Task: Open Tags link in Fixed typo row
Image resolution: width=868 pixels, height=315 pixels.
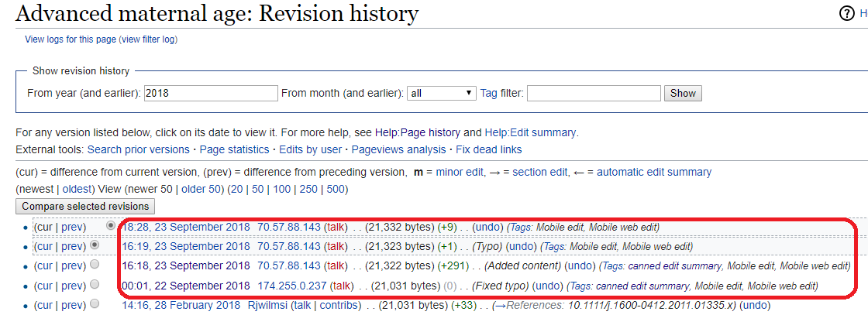Action: click(x=580, y=286)
